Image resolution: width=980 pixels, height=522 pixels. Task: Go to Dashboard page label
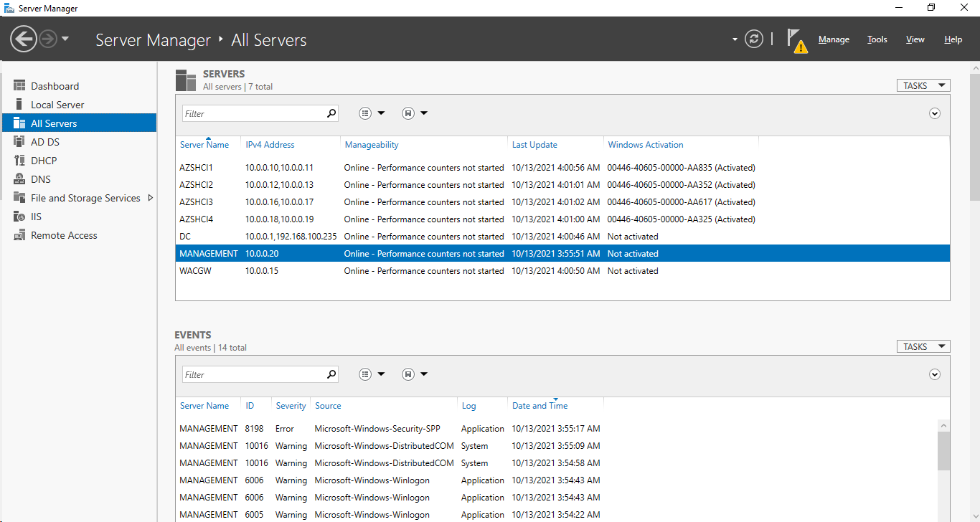pyautogui.click(x=55, y=86)
